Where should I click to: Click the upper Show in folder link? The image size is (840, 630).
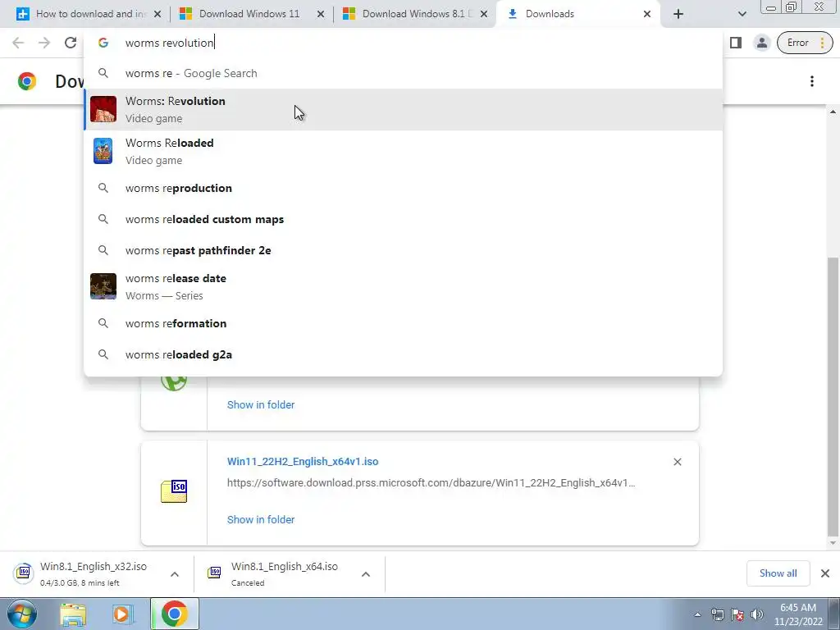261,405
